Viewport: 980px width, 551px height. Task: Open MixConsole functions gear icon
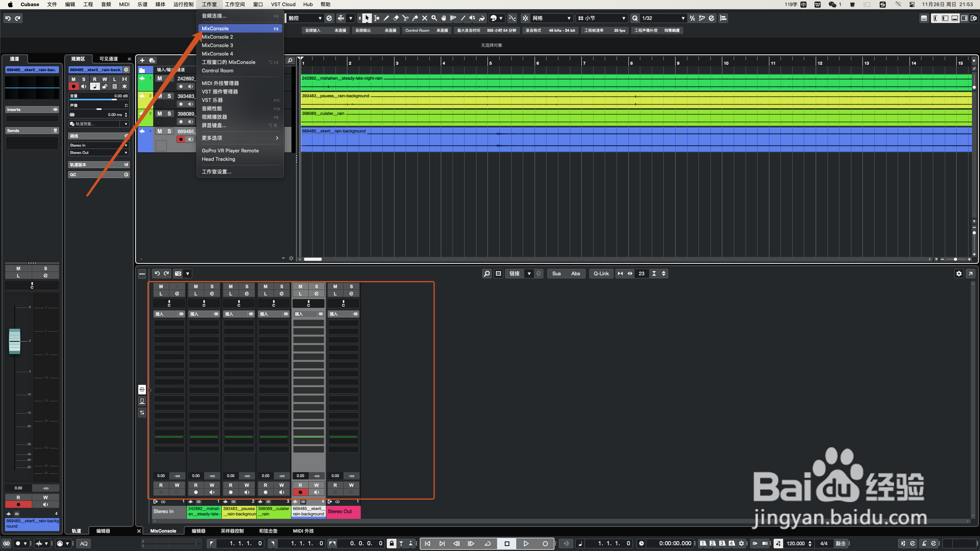point(959,273)
